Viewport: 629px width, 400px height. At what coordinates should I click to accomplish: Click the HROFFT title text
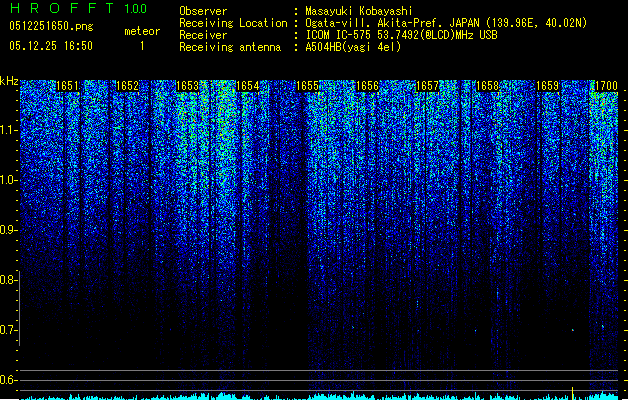(x=62, y=8)
